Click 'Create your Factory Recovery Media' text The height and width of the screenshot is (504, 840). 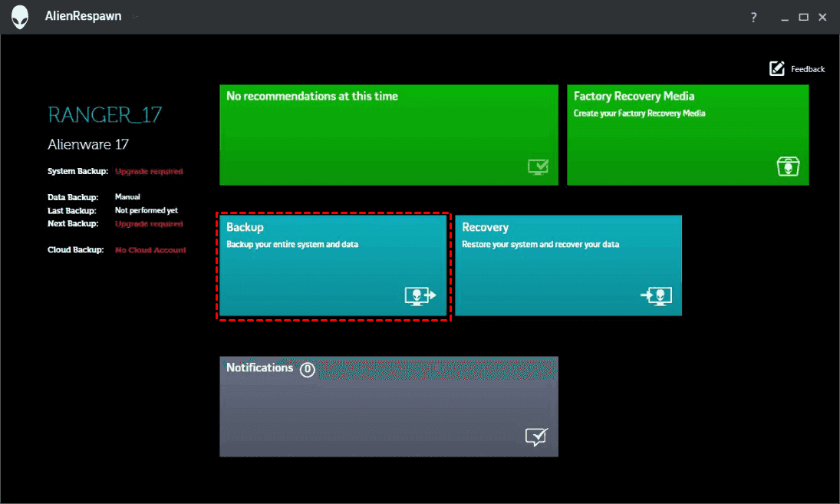[639, 114]
